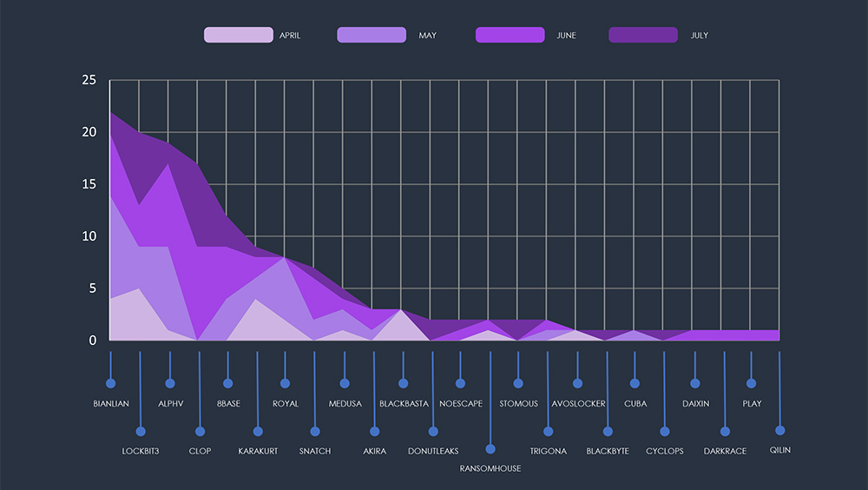Click the 8BASE axis label
Screen dimensions: 868x490
pos(228,403)
